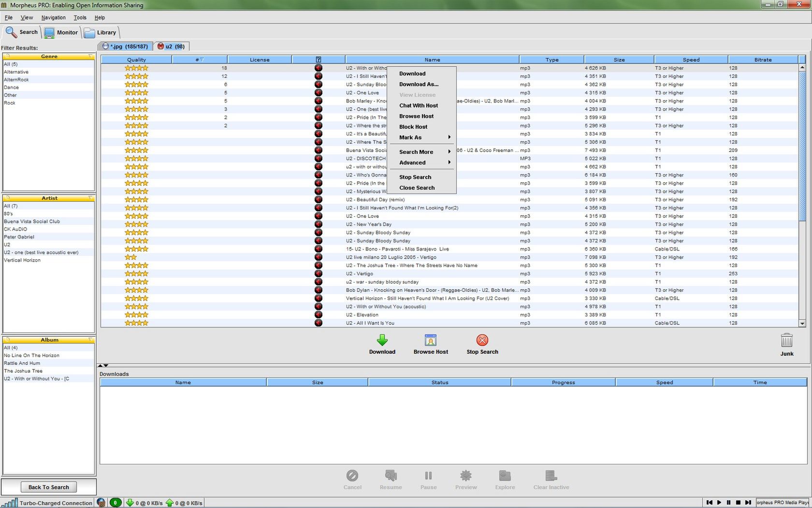Select Chat With Host in the context menu
The height and width of the screenshot is (508, 812).
point(422,105)
